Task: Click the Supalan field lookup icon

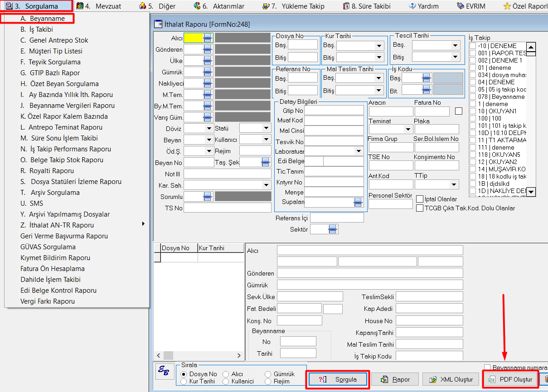Action: coord(358,202)
